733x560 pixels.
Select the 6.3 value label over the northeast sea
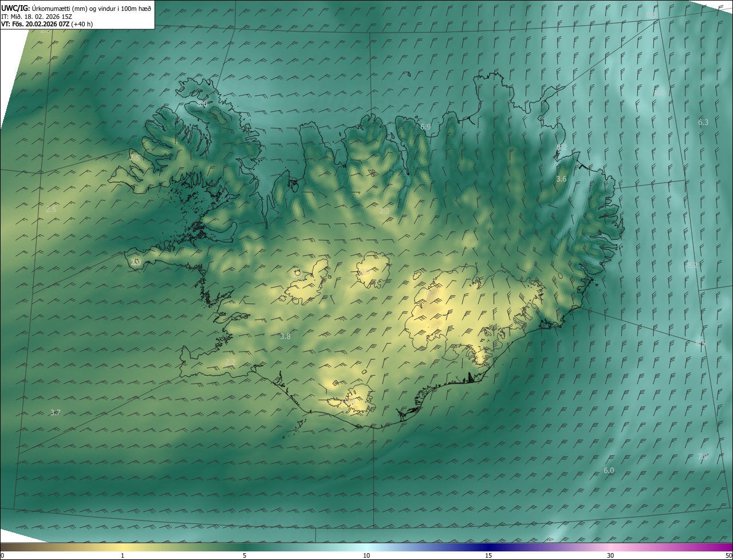(x=703, y=122)
